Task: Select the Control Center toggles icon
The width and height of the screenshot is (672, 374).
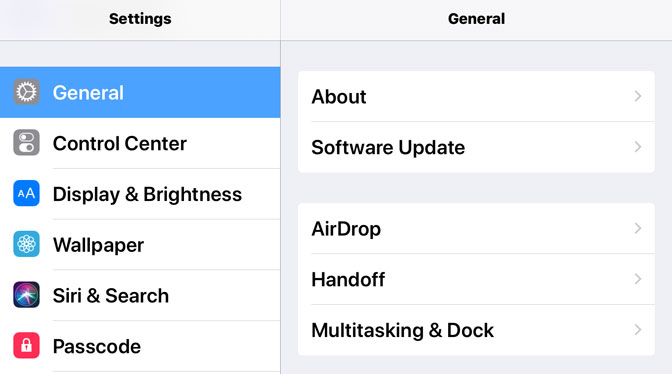Action: 26,143
